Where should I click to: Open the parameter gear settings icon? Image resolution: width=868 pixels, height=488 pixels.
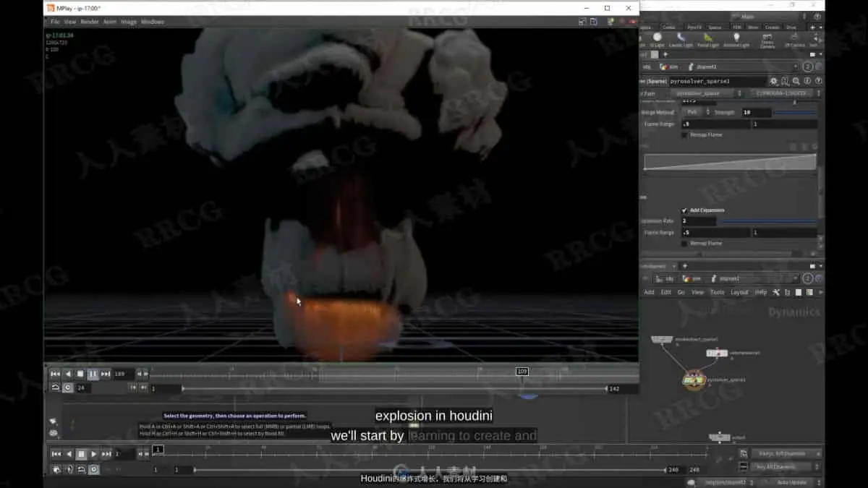(774, 81)
